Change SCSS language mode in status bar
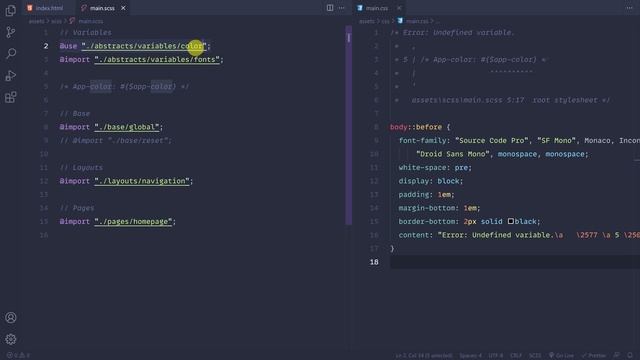The width and height of the screenshot is (640, 360). [x=535, y=355]
